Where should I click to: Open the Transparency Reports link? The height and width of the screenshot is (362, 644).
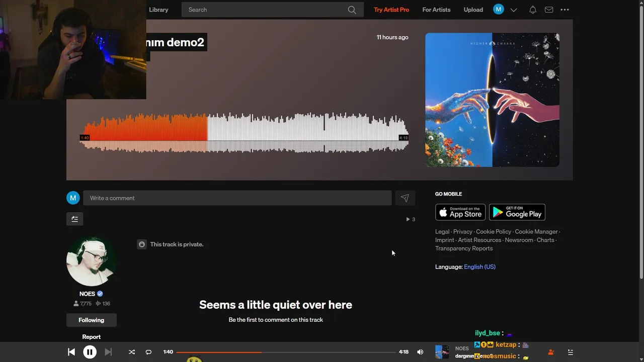click(x=464, y=248)
